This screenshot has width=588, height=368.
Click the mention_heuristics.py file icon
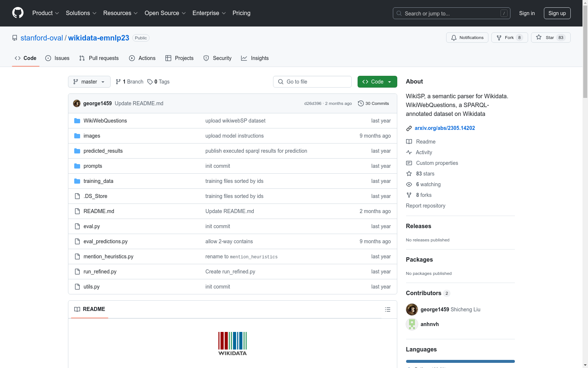[x=77, y=256]
